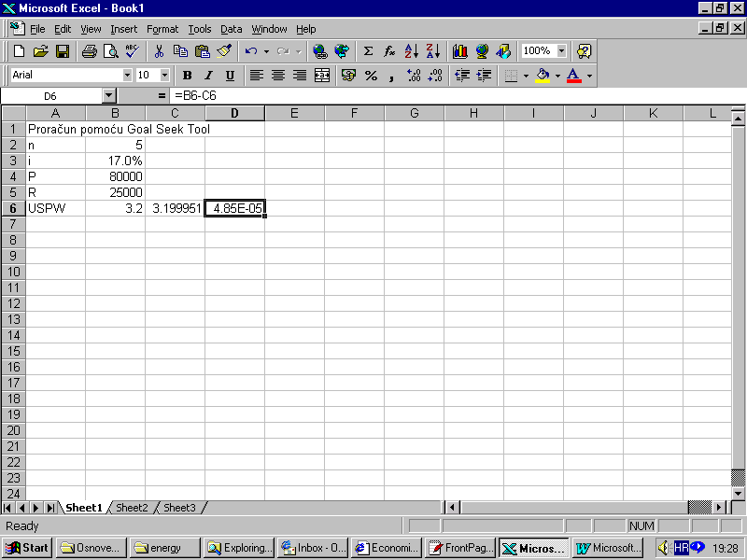747x560 pixels.
Task: Expand the 100% zoom dropdown
Action: tap(561, 51)
